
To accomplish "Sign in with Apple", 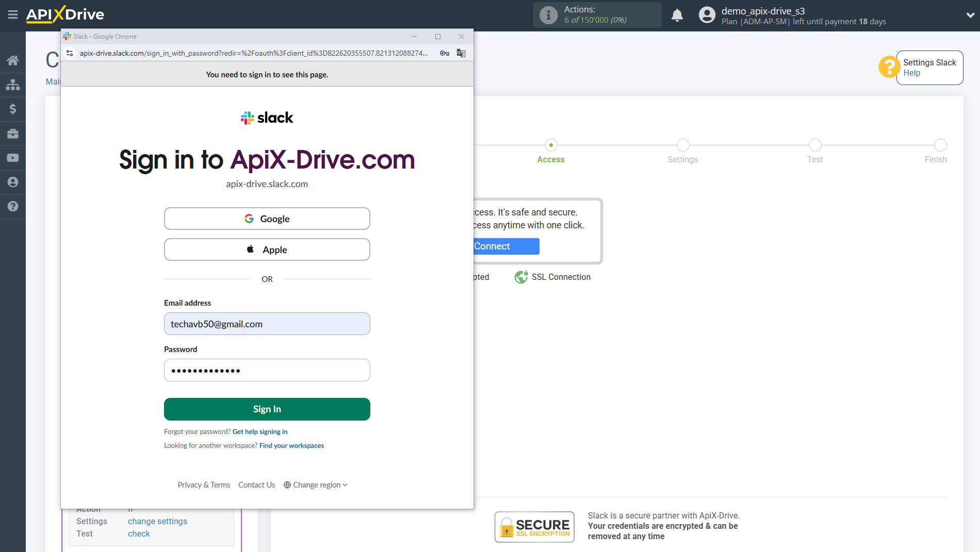I will click(267, 249).
